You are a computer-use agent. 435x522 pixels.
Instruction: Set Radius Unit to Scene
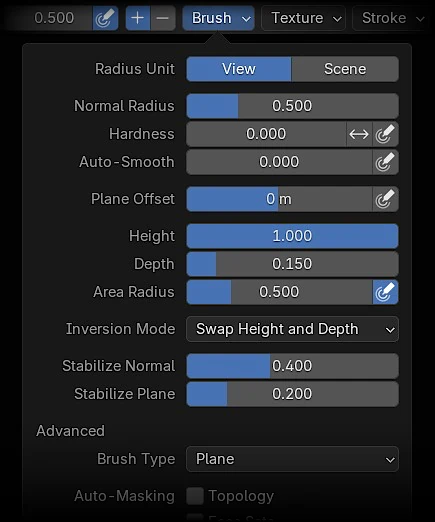pos(345,69)
